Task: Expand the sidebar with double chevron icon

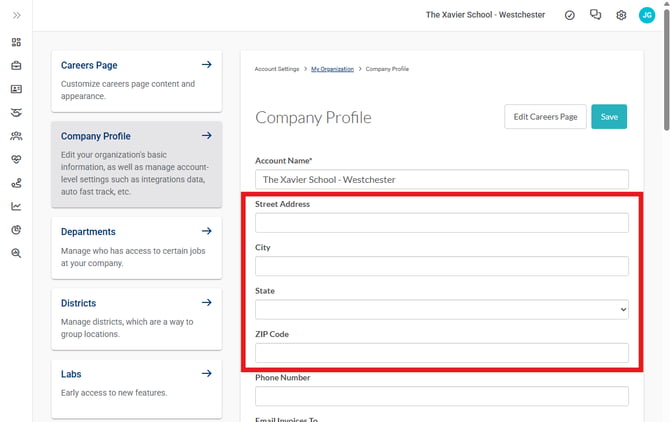Action: click(16, 15)
